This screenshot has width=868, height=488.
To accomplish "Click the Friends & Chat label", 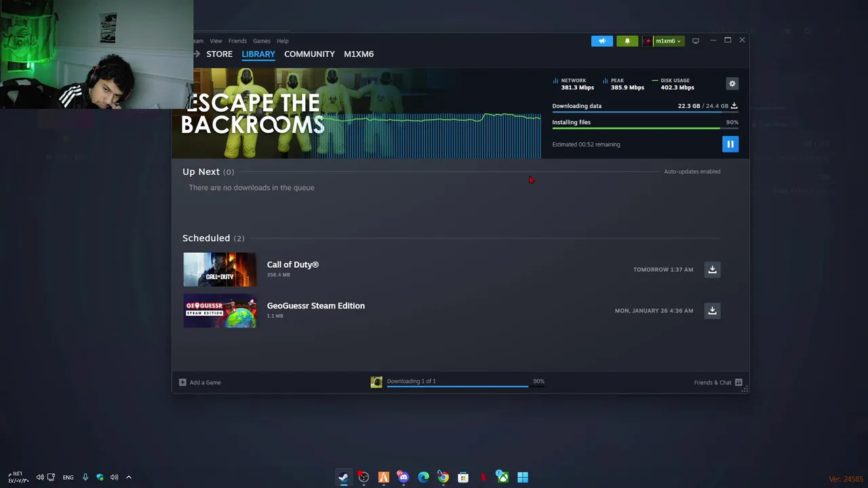I will [713, 382].
